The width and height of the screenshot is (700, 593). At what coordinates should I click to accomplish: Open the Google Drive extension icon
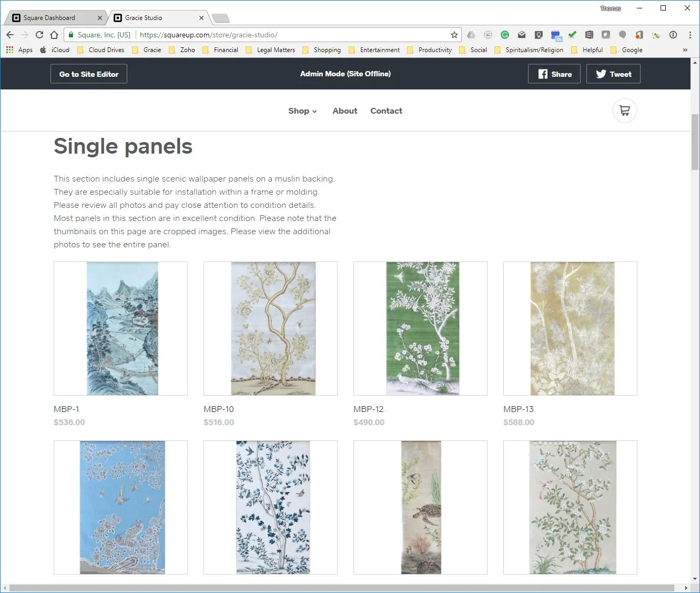click(471, 35)
